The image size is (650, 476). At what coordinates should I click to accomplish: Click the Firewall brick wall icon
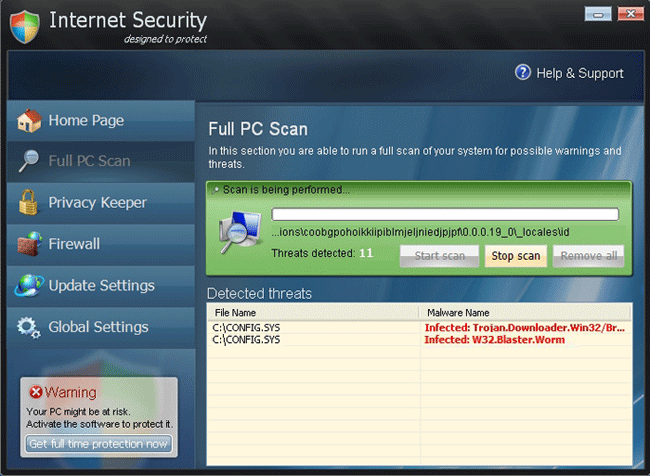pos(29,244)
